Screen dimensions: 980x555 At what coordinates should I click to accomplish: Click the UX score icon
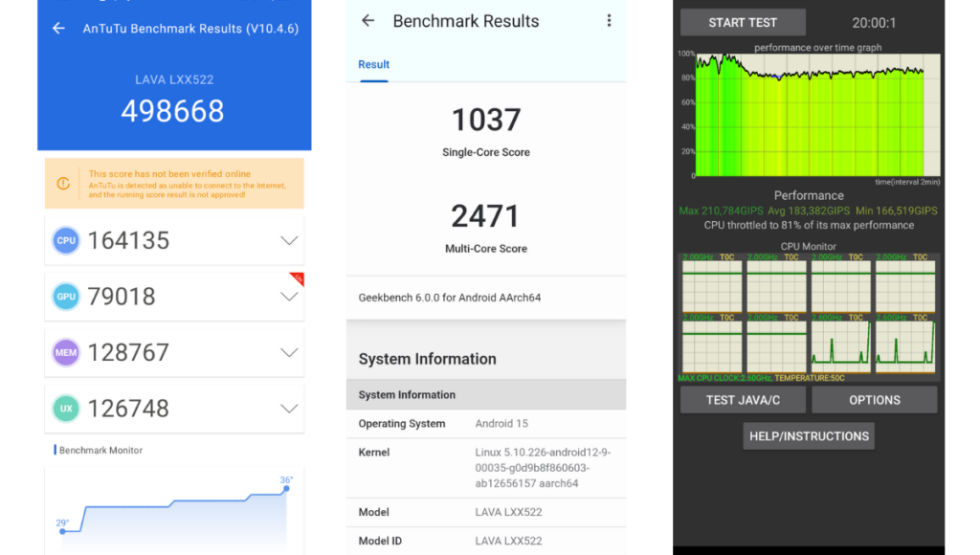66,409
